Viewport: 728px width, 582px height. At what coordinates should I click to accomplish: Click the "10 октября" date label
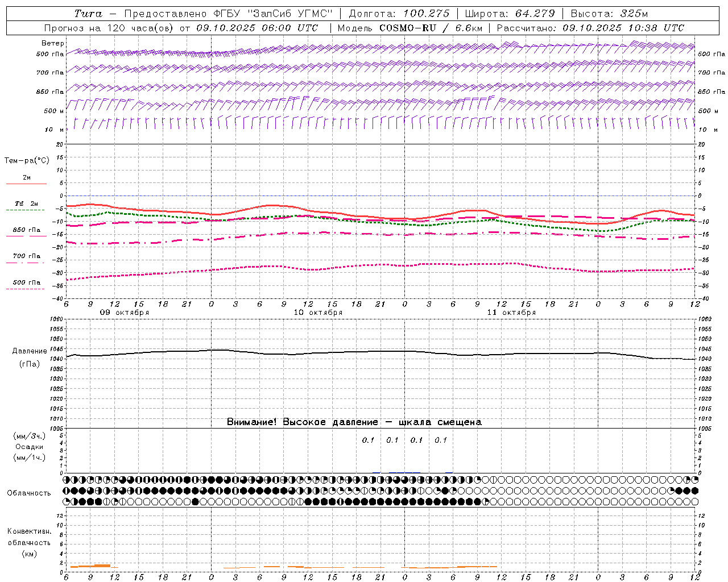[318, 313]
